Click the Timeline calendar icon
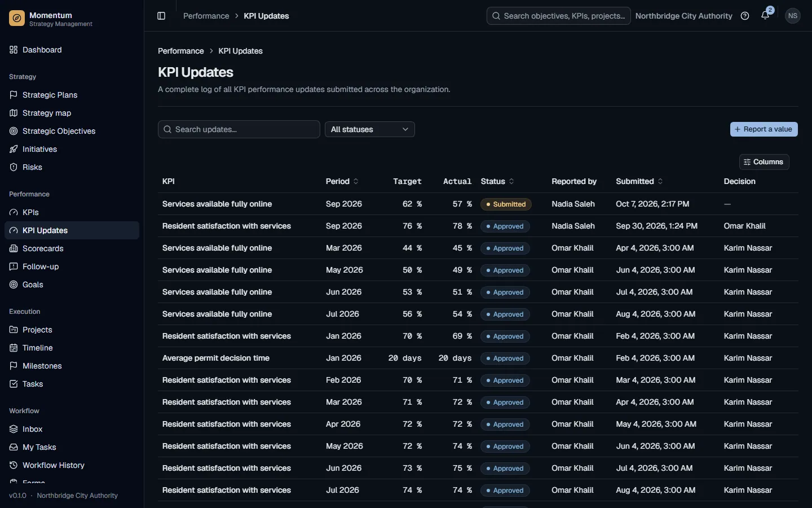 coord(14,348)
